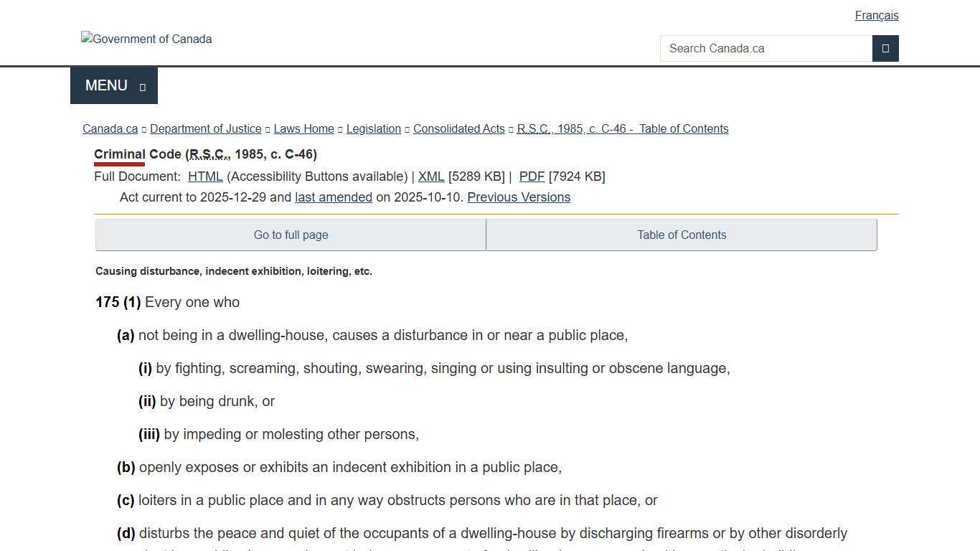This screenshot has width=980, height=551.
Task: Switch site language to Français
Action: pos(877,15)
